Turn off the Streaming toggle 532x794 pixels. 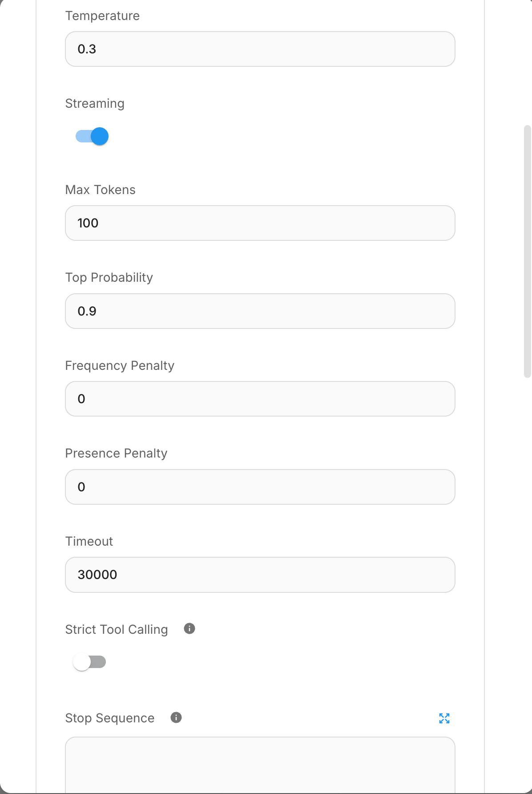[93, 136]
